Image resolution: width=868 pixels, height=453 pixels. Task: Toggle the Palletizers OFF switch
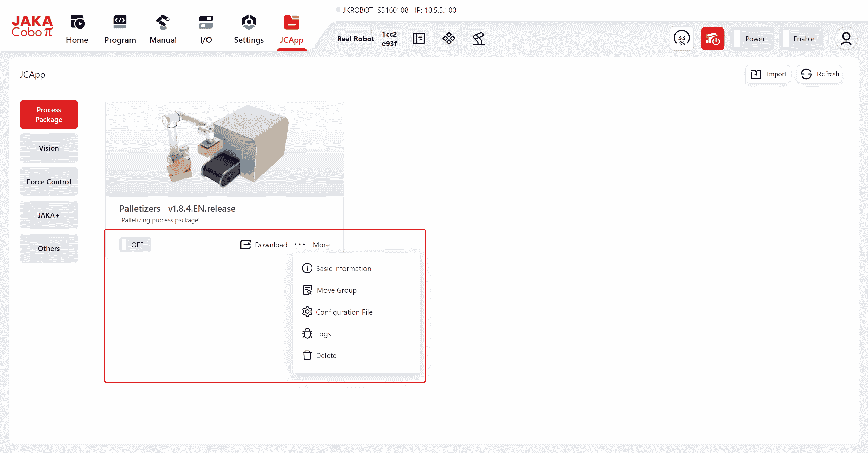tap(135, 245)
